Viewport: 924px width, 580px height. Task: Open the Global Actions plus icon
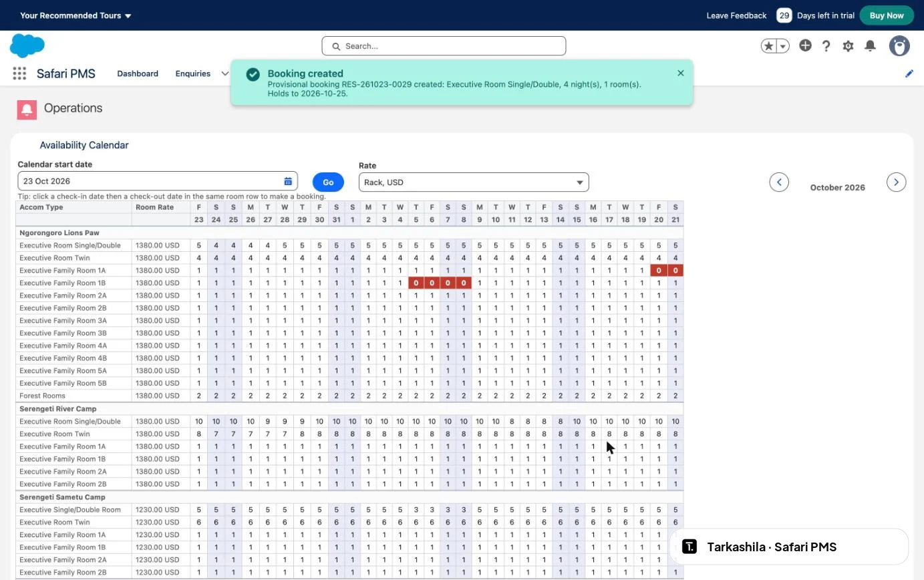(x=805, y=45)
